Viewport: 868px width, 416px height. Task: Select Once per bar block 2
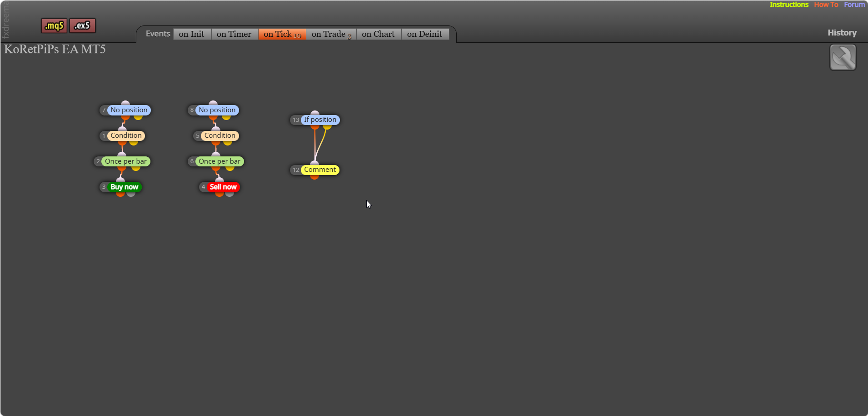(x=126, y=161)
